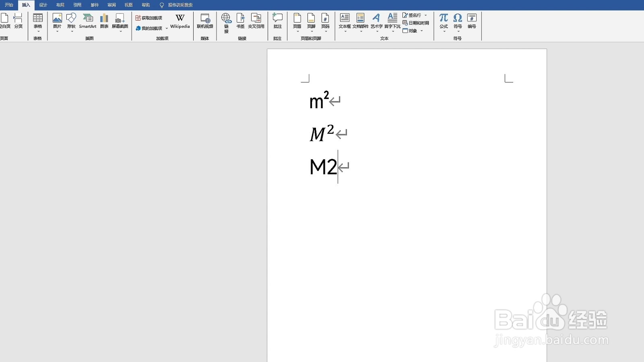Click 对象 object button
The image size is (644, 362).
tap(410, 31)
